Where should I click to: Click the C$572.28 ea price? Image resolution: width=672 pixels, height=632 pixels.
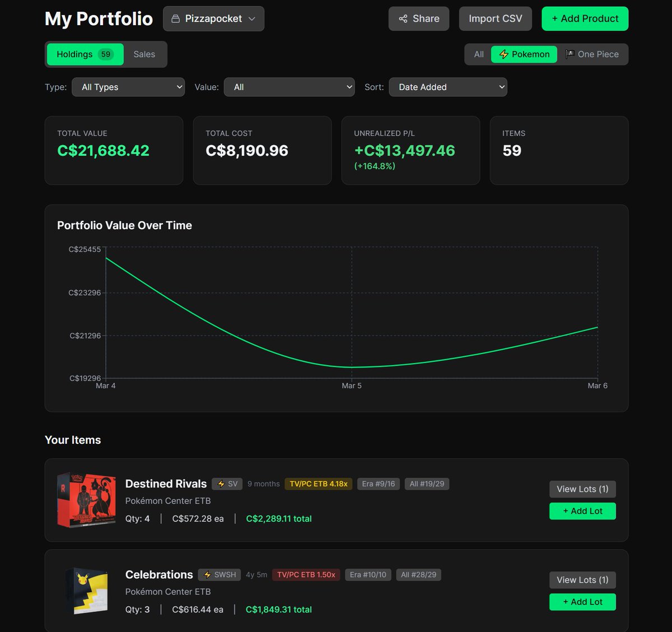pos(198,519)
